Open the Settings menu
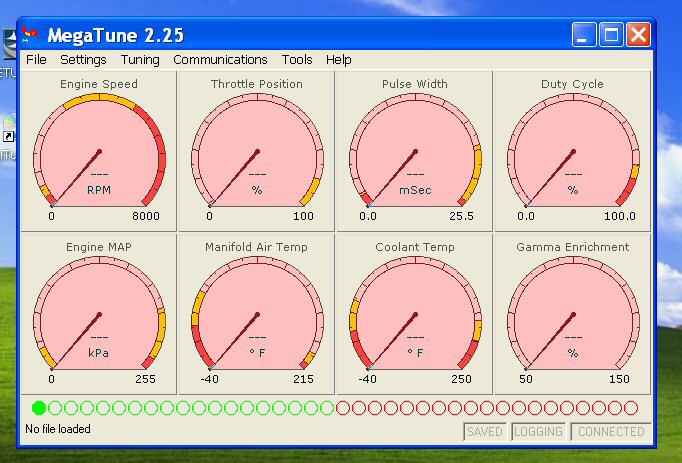682x463 pixels. [x=83, y=60]
